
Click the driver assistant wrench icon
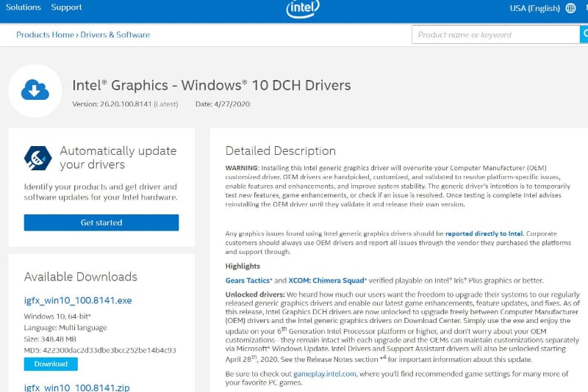pos(38,158)
